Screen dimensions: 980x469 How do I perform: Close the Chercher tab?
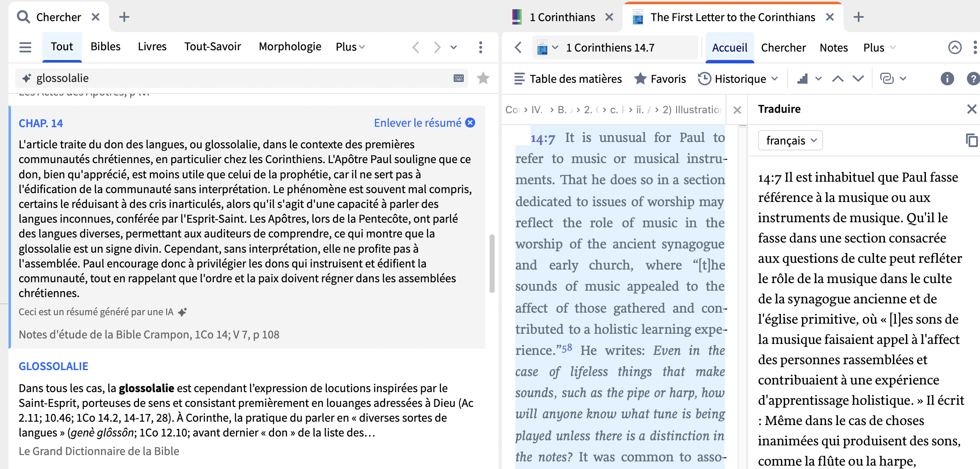(x=96, y=17)
